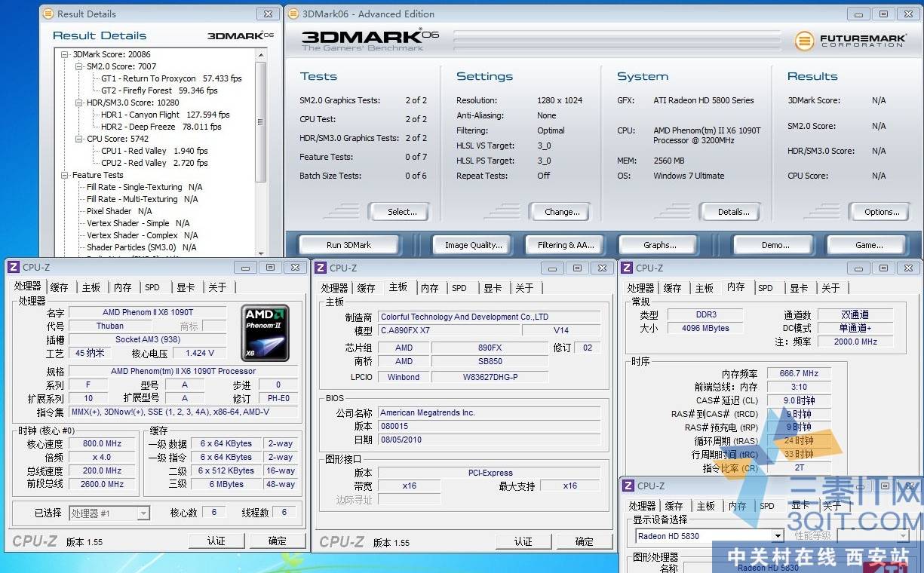Click Z icon of CPU-Z memory window
924x573 pixels.
click(x=627, y=268)
